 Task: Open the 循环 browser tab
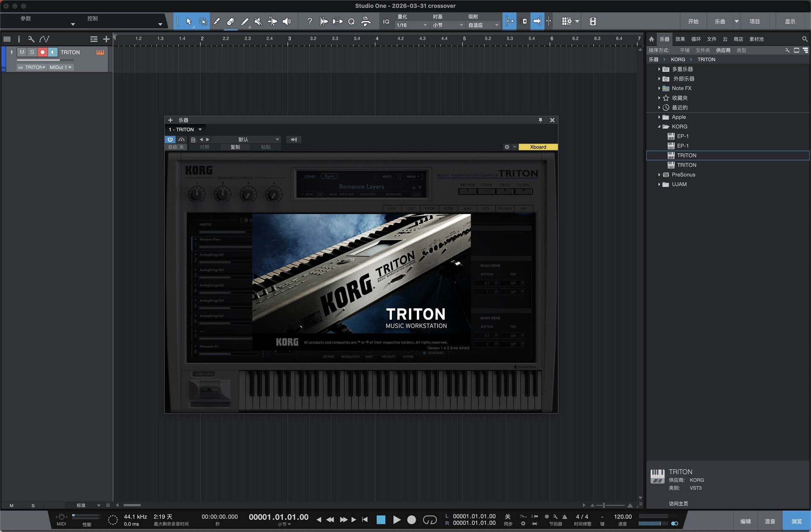[x=696, y=39]
